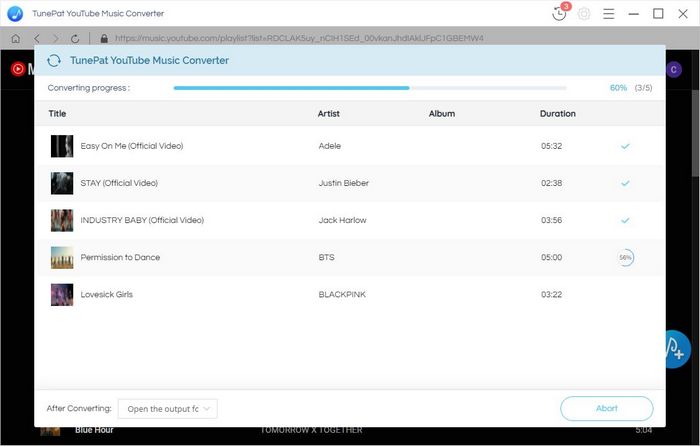
Task: Click the artist name BLACKPINK
Action: pos(342,295)
